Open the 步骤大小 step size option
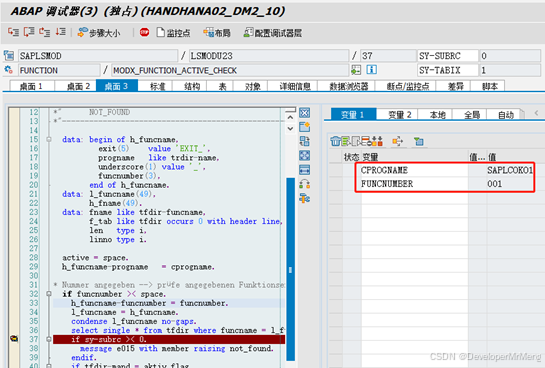 (x=99, y=33)
